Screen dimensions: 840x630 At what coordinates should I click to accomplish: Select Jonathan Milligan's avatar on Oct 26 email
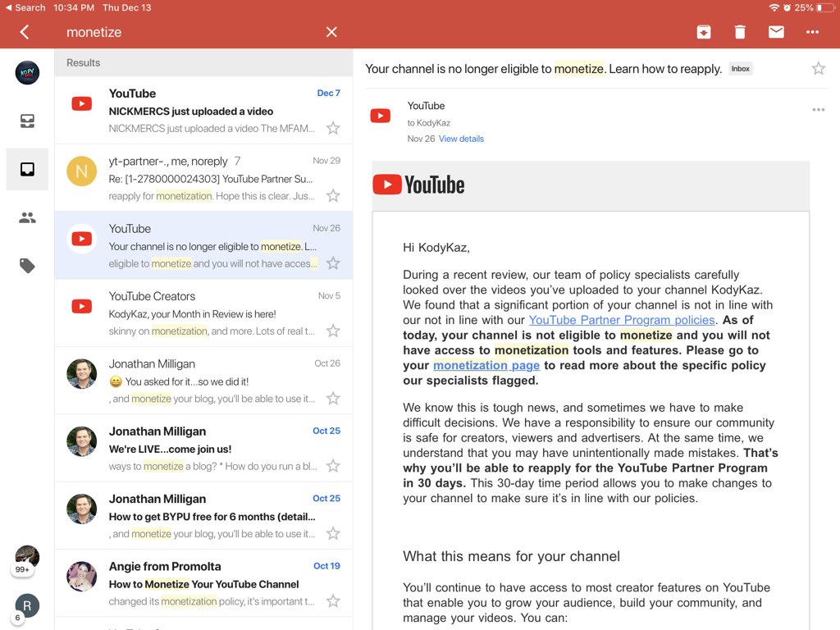tap(81, 373)
